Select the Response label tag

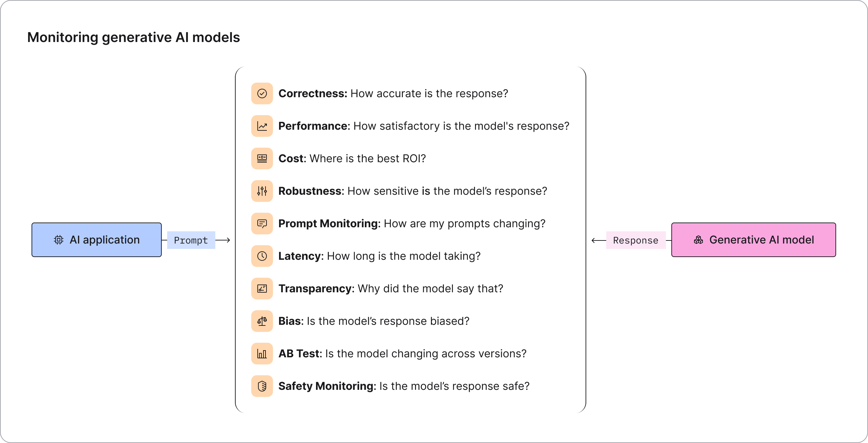pos(636,240)
